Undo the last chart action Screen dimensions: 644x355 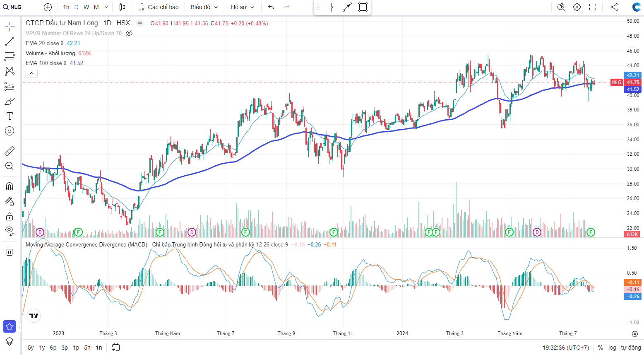(271, 7)
